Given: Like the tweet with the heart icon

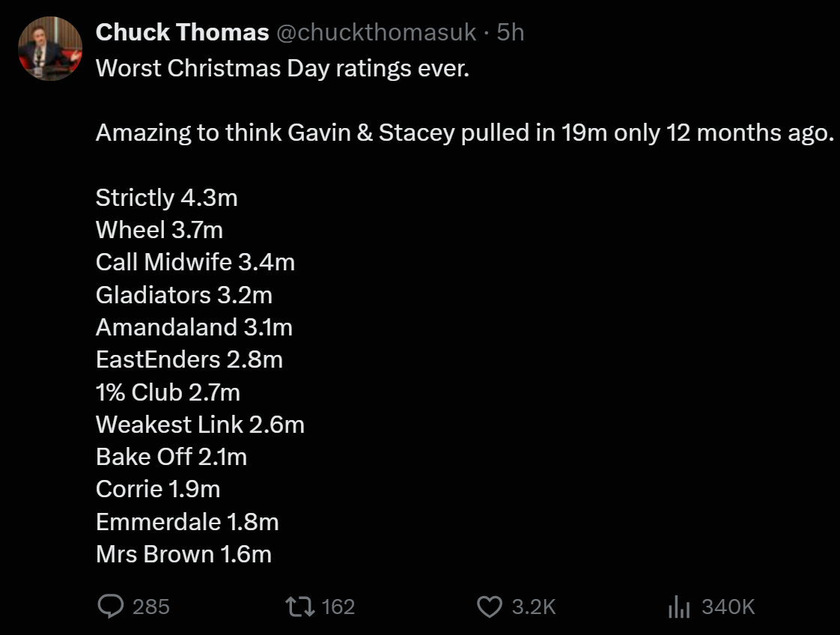Looking at the screenshot, I should (x=489, y=606).
